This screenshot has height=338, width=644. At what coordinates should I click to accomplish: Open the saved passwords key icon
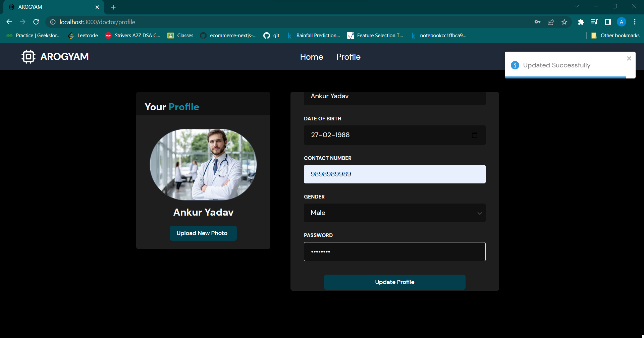537,22
